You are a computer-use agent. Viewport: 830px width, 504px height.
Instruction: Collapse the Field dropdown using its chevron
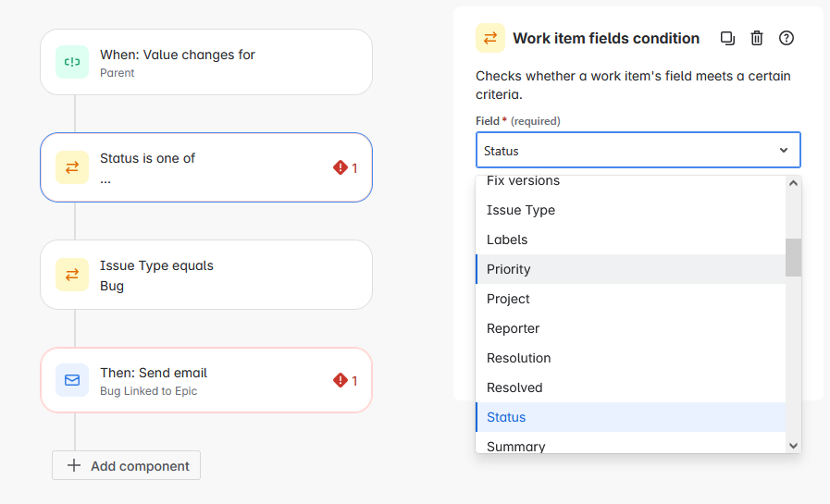[x=784, y=150]
